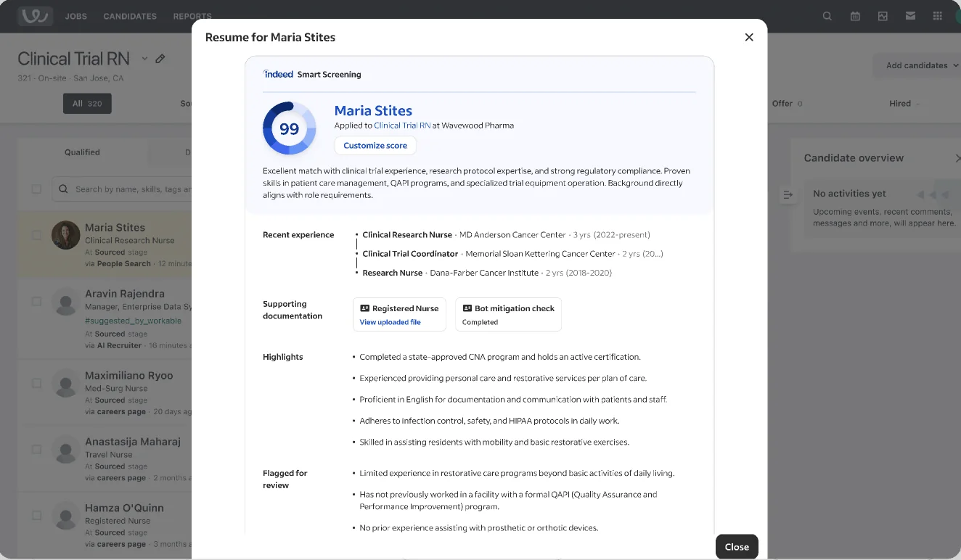Screen dimensions: 961x560
Task: Tick the checkbox for Anastasija Maharaj
Action: coord(36,450)
